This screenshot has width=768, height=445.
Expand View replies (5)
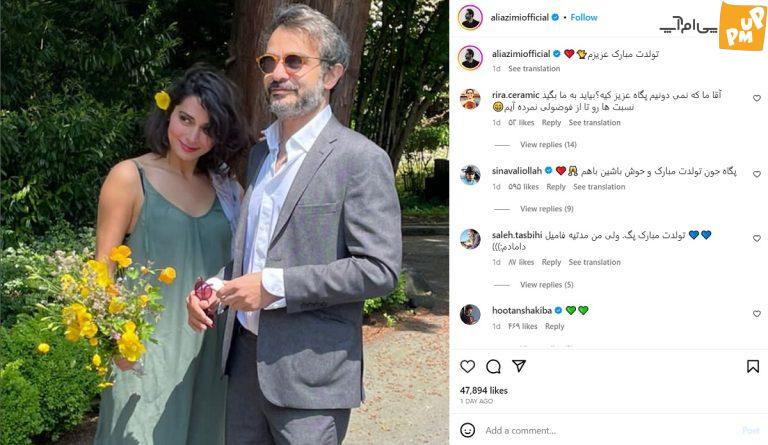coord(547,285)
